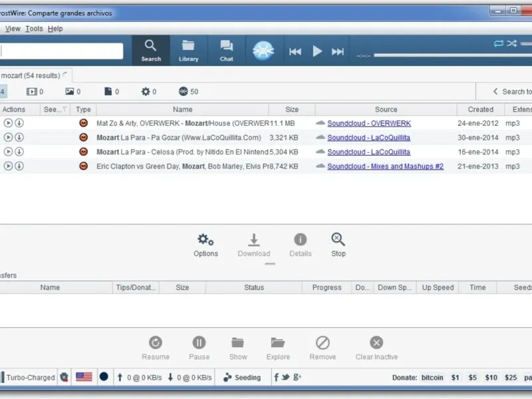Download the Eric Clapton vs Green Day result
This screenshot has width=532, height=399.
pos(19,166)
